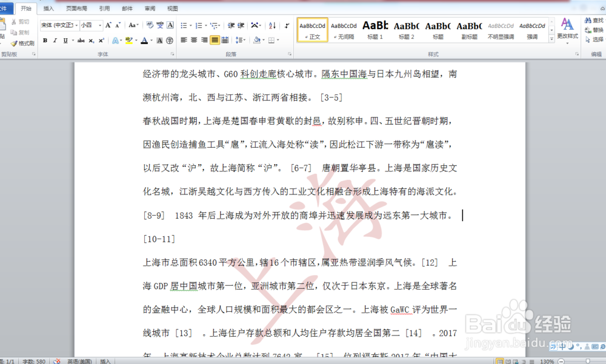Toggle the bullet list

point(184,25)
